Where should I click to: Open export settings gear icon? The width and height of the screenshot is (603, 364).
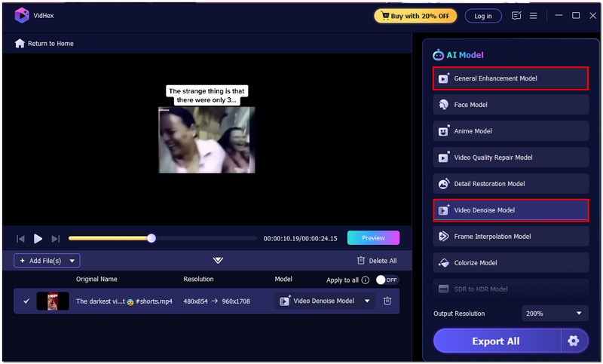pos(573,341)
